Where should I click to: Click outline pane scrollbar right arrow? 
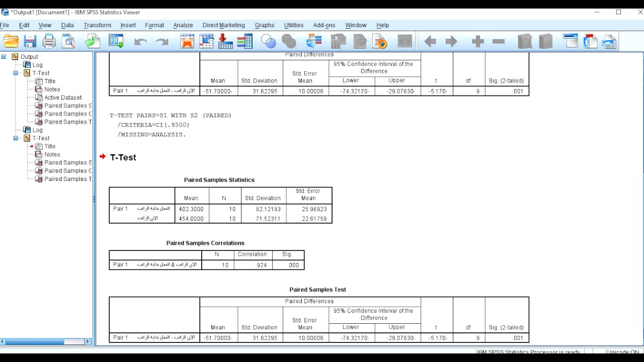[x=88, y=342]
